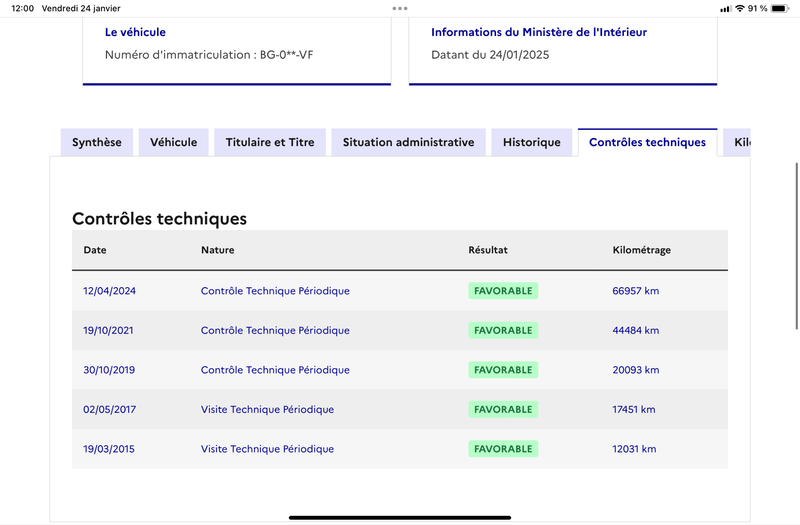Click Visite Technique Périodique in 19/03/2015 row
The width and height of the screenshot is (800, 525).
pos(267,449)
